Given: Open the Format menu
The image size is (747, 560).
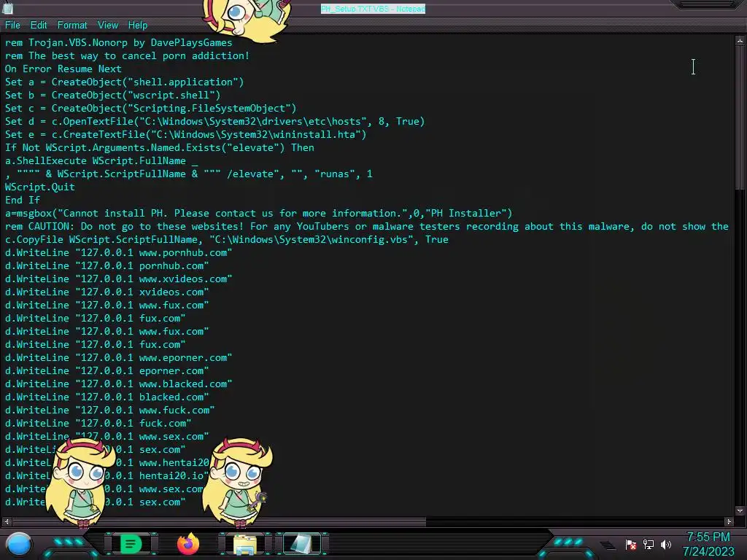Looking at the screenshot, I should tap(72, 26).
